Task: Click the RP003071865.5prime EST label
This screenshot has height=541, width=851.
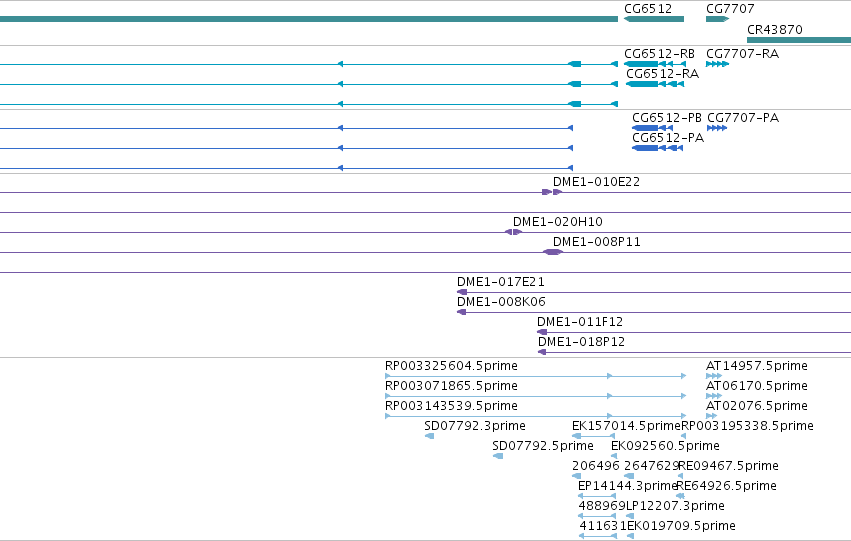Action: click(x=451, y=386)
